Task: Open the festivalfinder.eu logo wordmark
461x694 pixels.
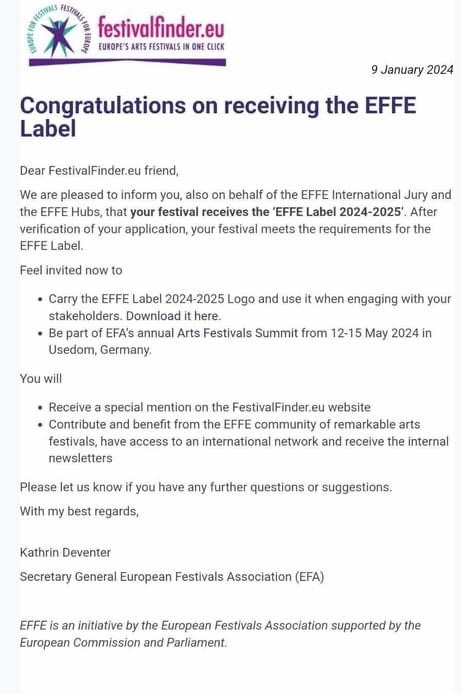Action: [x=161, y=28]
